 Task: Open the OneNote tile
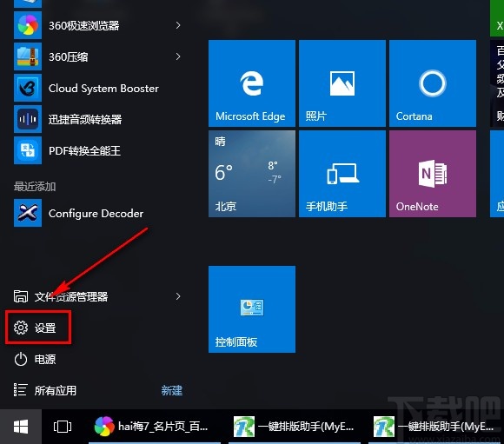point(433,174)
